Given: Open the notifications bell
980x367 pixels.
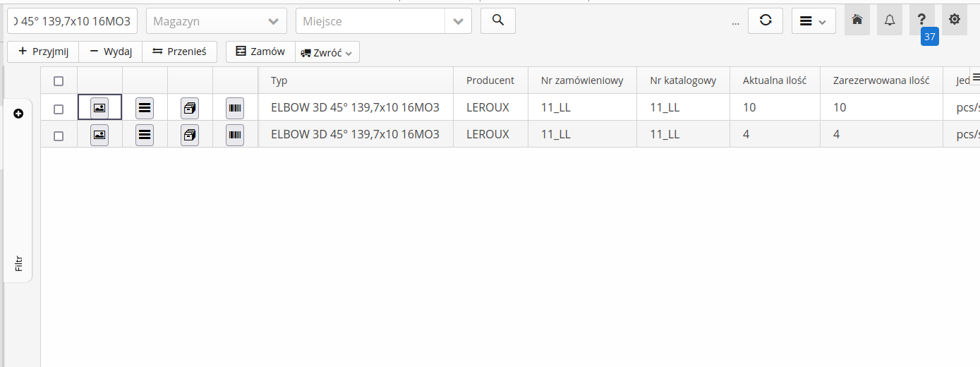Looking at the screenshot, I should point(889,20).
